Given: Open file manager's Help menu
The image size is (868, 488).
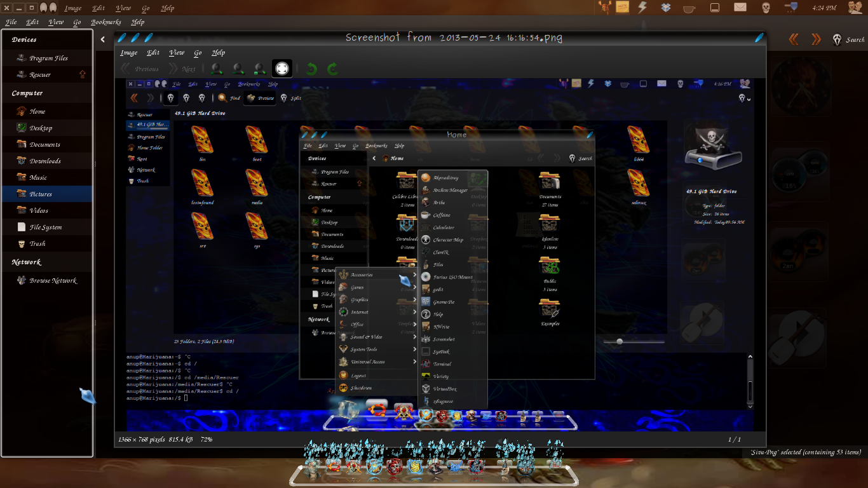Looking at the screenshot, I should click(138, 22).
